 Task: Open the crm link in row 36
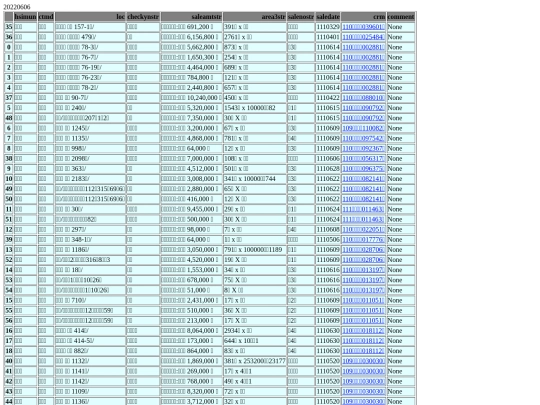[363, 37]
